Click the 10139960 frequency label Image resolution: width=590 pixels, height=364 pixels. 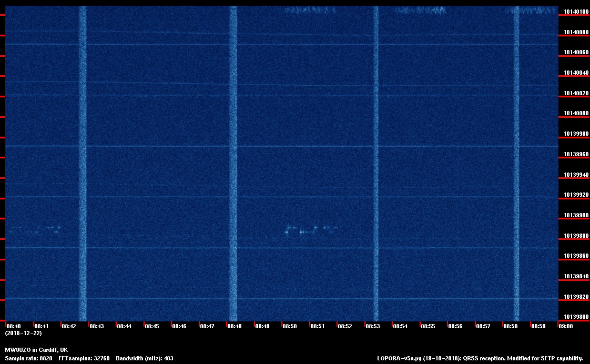(576, 154)
